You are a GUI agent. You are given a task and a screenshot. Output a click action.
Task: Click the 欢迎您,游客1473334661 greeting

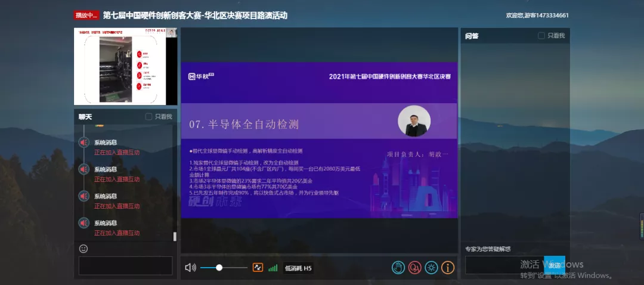tap(537, 16)
